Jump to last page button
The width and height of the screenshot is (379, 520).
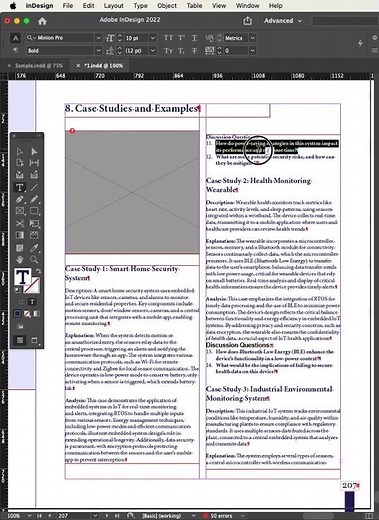pos(117,516)
